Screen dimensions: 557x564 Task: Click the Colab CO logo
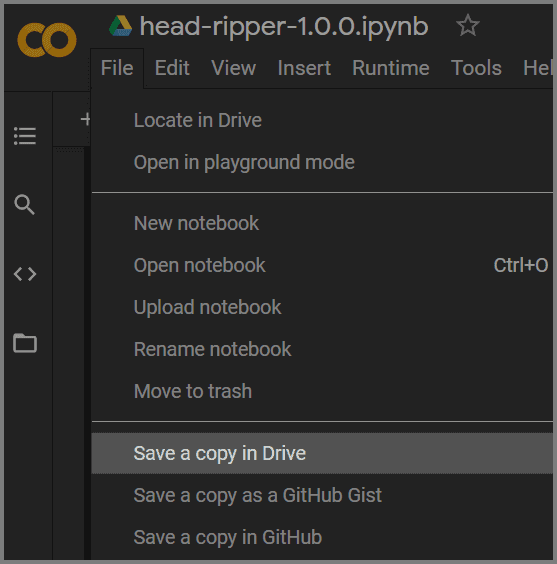pos(47,40)
